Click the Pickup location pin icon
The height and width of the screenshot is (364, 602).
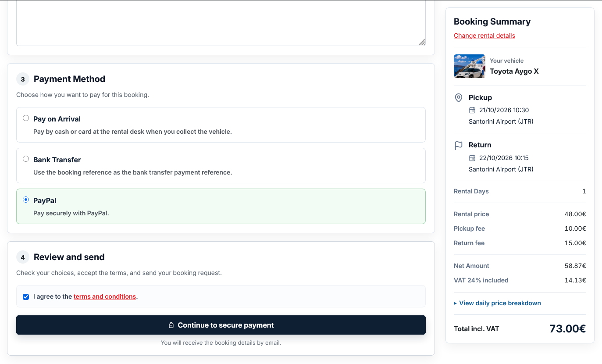pos(459,98)
